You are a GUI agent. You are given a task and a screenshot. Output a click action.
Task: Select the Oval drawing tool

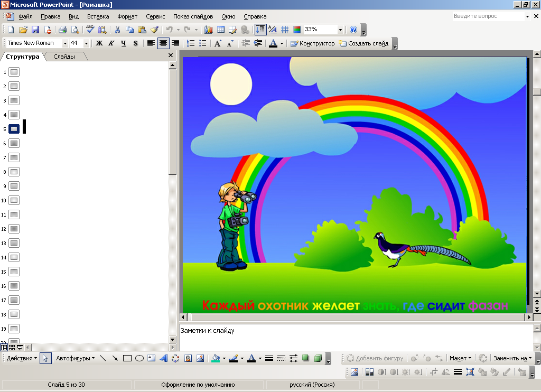tap(139, 358)
